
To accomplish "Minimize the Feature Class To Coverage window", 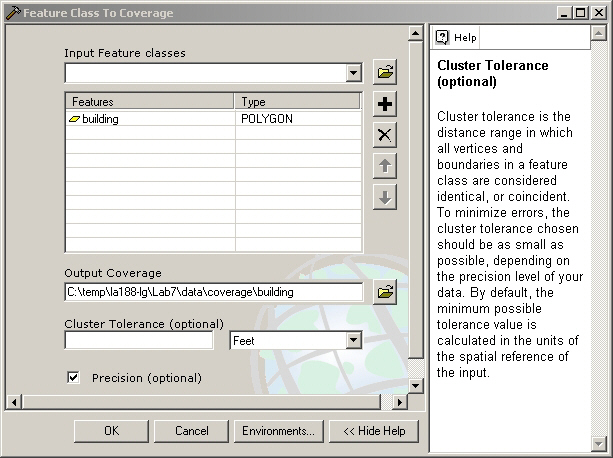I will coord(564,13).
